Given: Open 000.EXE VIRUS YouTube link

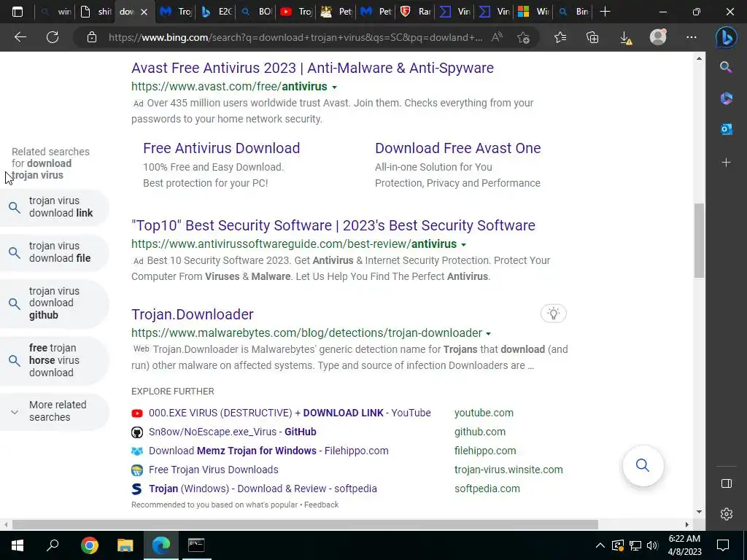Looking at the screenshot, I should [290, 413].
